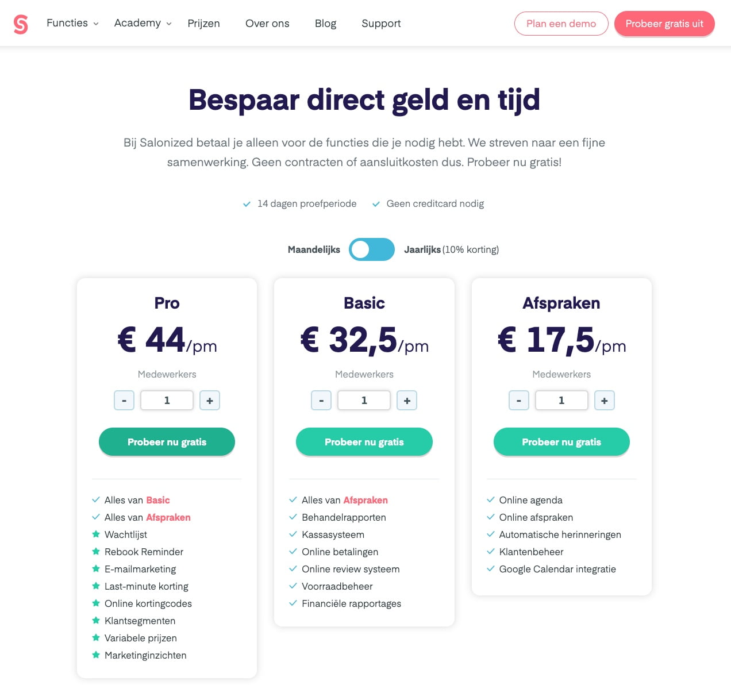Click minus button in the Basic plan
Viewport: 731px width, 700px height.
click(x=321, y=401)
